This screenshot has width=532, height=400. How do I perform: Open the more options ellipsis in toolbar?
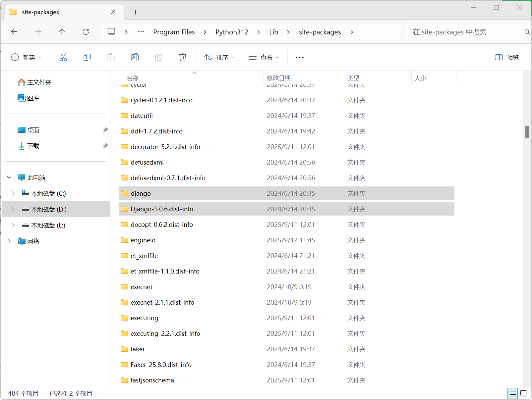[x=300, y=58]
